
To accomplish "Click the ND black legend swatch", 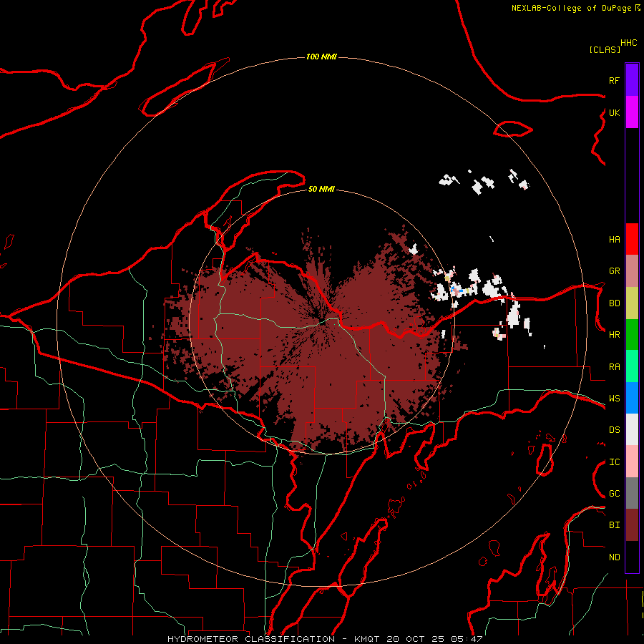I will click(x=632, y=557).
